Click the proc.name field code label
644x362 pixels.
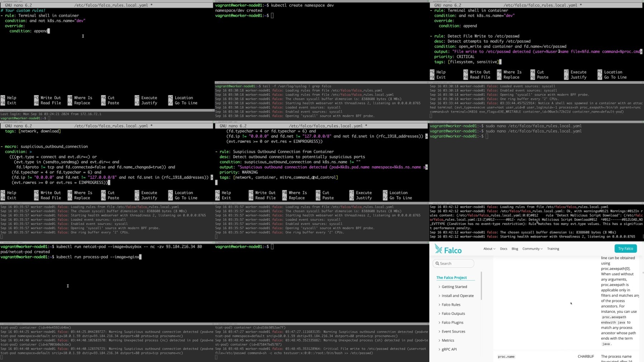coord(506,357)
